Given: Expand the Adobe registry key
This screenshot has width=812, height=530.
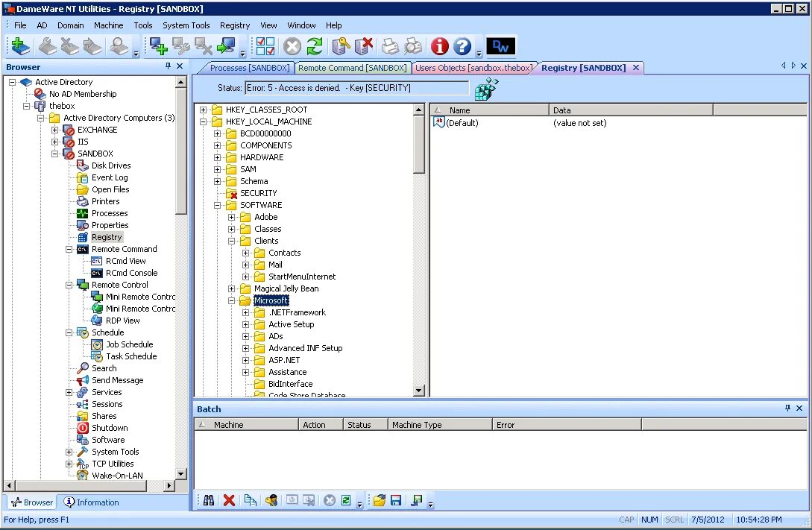Looking at the screenshot, I should (231, 217).
